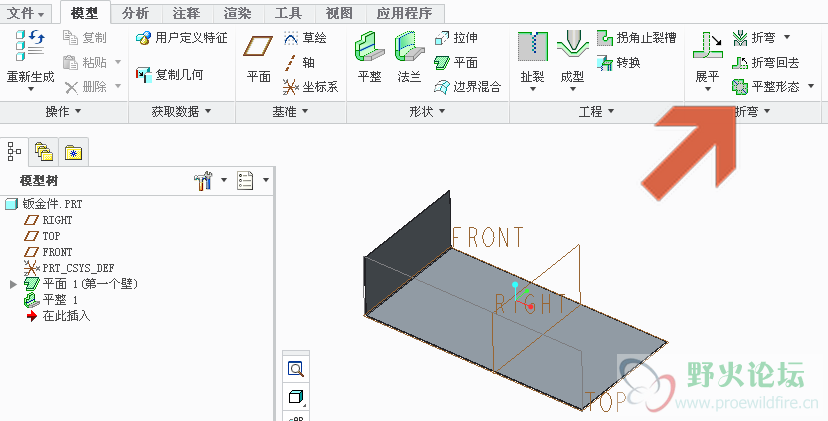The width and height of the screenshot is (828, 421).
Task: Create a datum 平面 plane
Action: tap(258, 58)
